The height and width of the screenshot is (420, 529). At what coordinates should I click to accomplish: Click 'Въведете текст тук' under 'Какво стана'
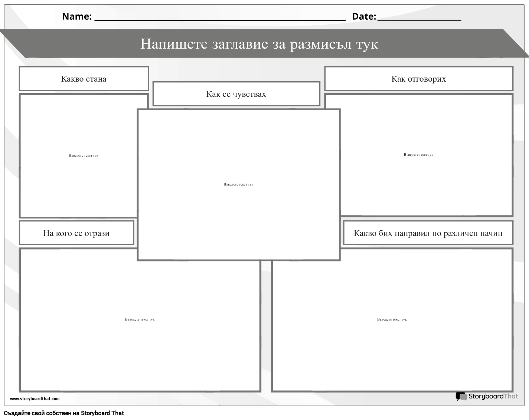[x=84, y=155]
